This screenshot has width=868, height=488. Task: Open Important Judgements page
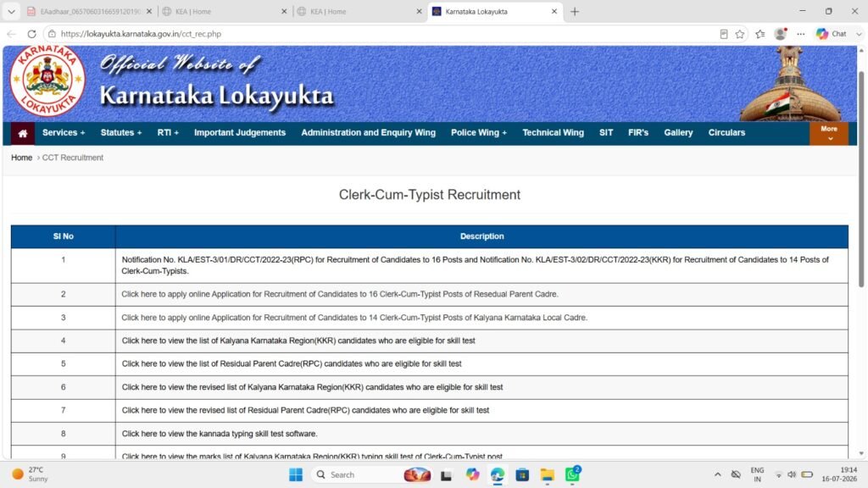pos(240,133)
